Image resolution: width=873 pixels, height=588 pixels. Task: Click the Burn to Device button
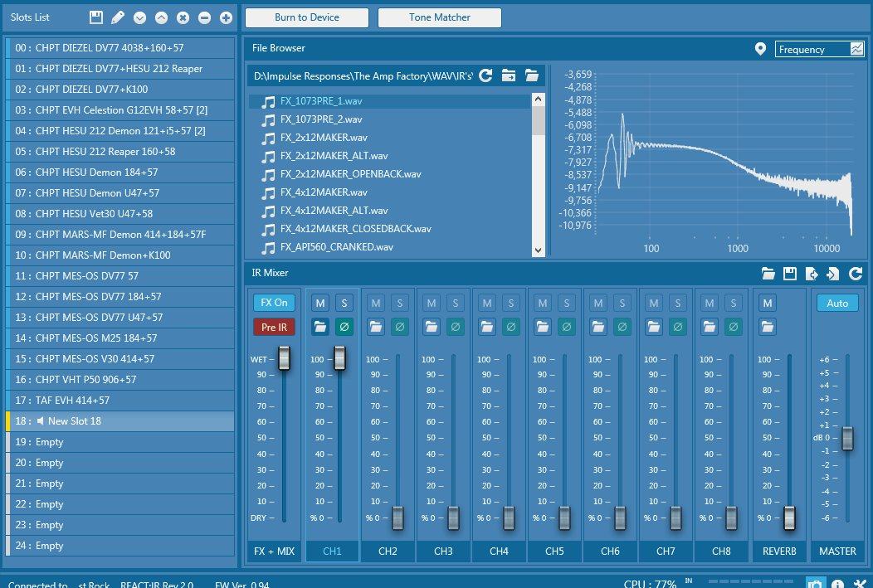[307, 17]
